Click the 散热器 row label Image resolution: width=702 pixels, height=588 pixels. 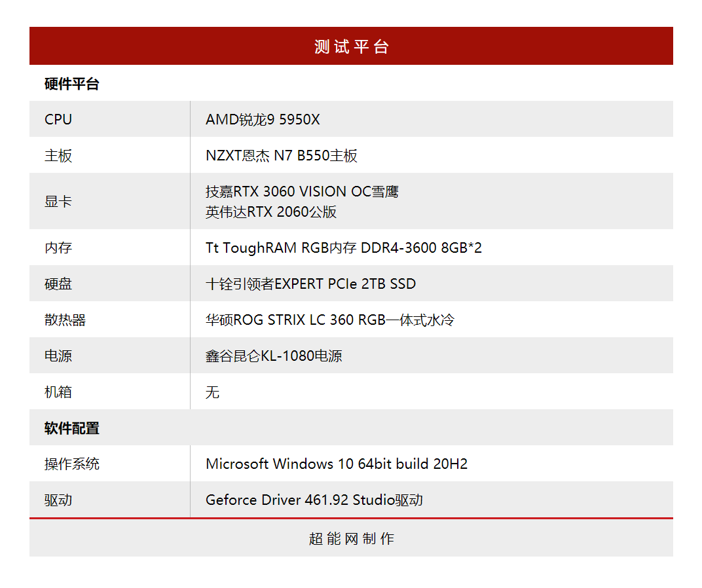tap(65, 320)
